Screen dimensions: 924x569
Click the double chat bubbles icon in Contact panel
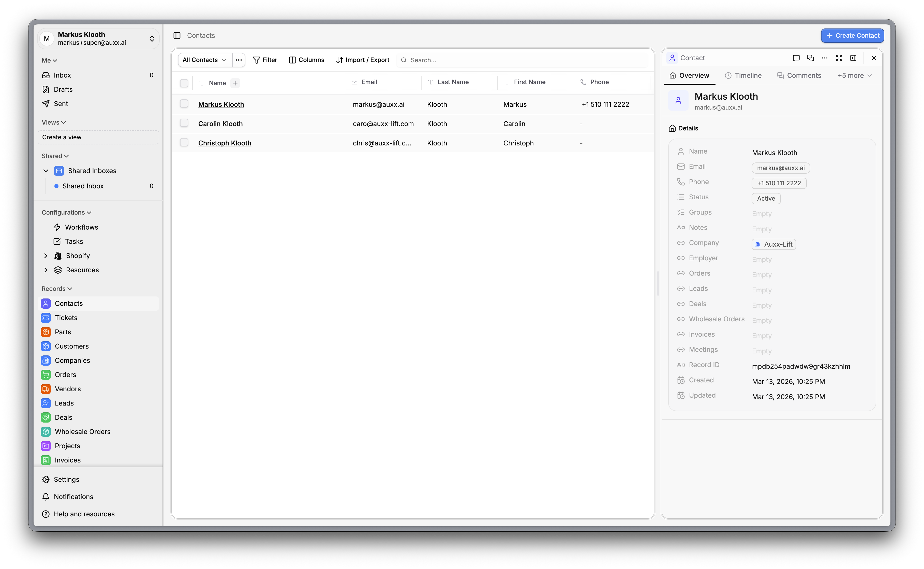pyautogui.click(x=810, y=58)
